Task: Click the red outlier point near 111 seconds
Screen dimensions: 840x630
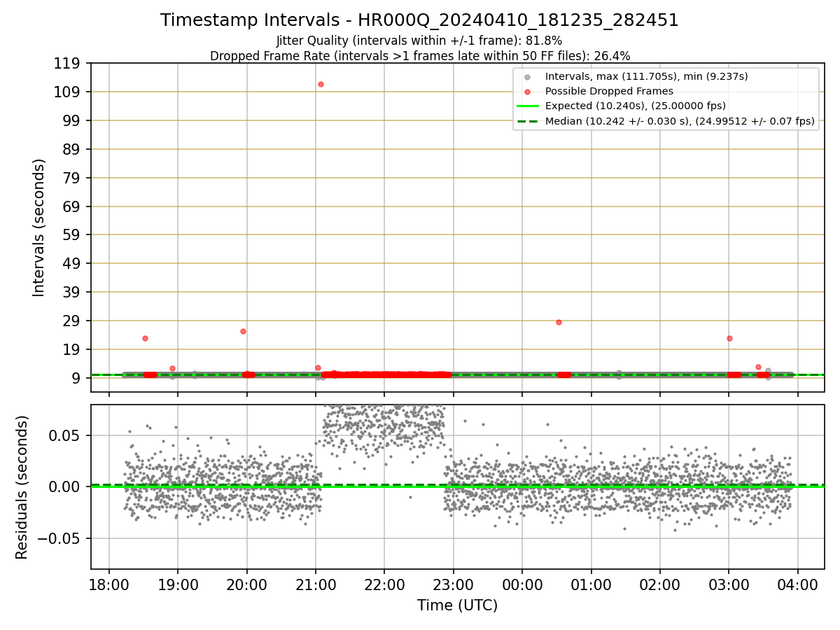Action: [x=321, y=84]
